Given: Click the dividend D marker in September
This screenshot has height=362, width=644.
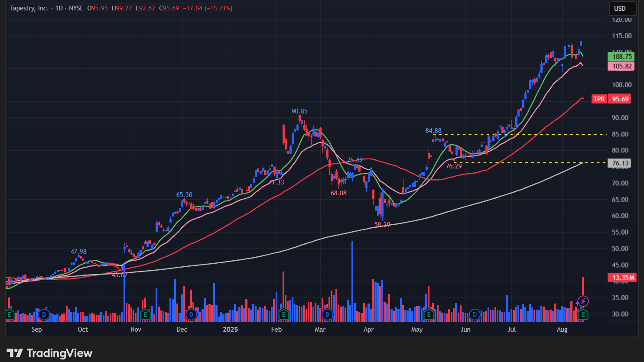Looking at the screenshot, I should tap(43, 315).
